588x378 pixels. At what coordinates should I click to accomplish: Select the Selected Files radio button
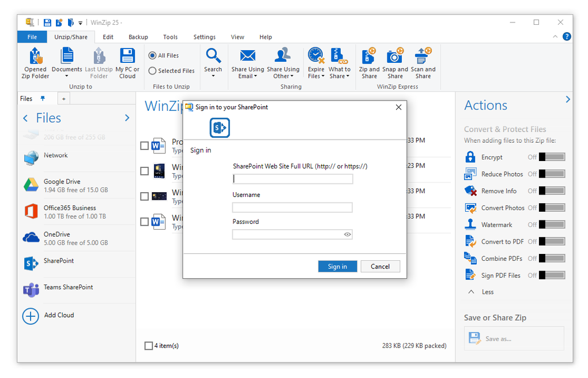pos(152,70)
